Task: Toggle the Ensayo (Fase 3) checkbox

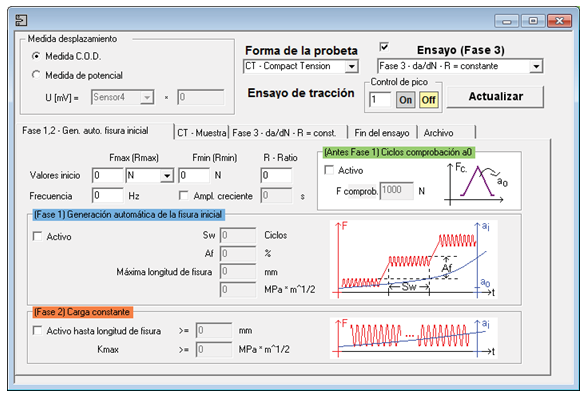Action: click(x=384, y=47)
